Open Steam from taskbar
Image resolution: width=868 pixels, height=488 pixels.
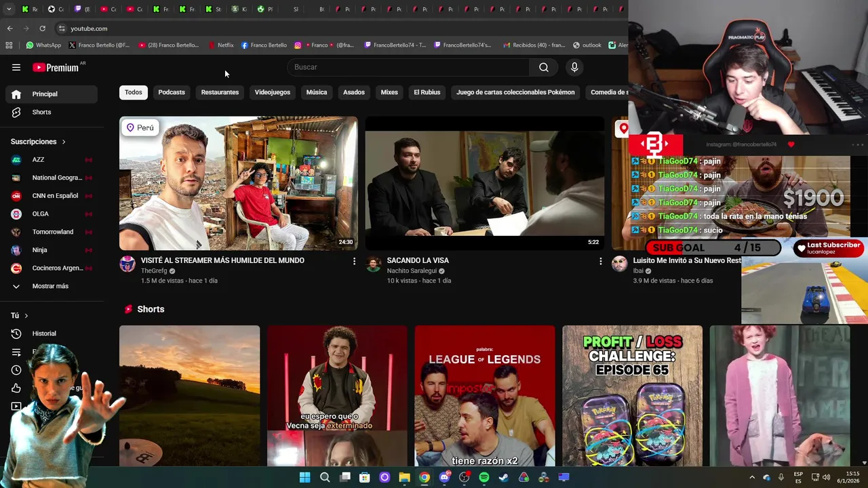click(504, 477)
